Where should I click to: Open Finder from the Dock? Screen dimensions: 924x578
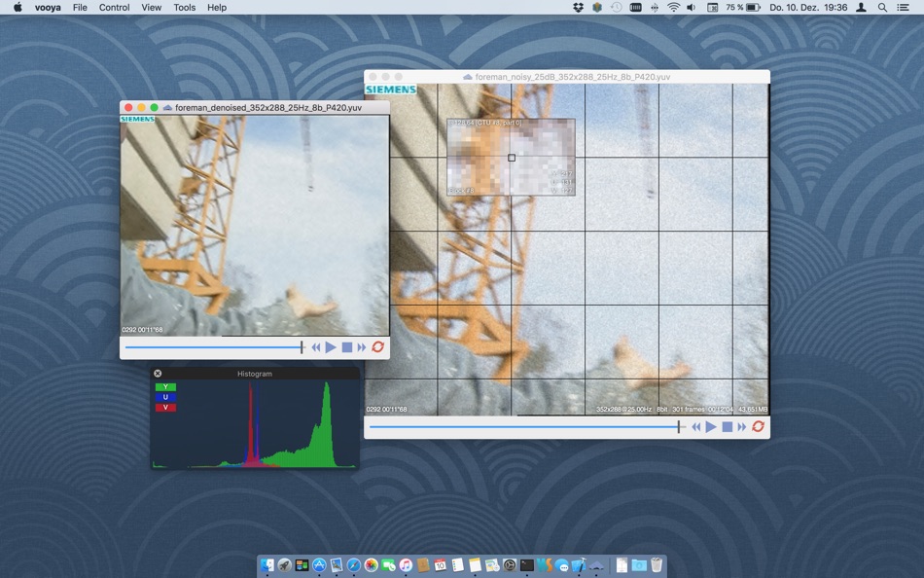point(267,565)
